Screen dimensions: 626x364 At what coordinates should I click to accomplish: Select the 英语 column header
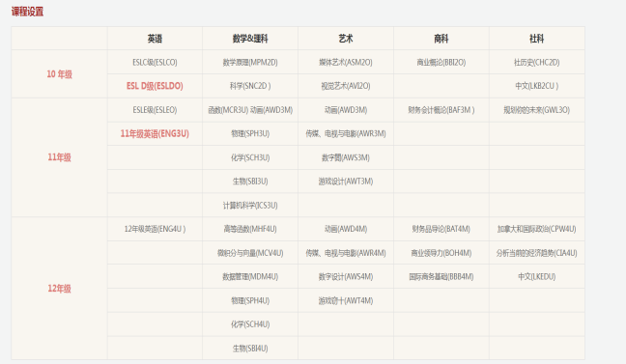click(x=155, y=39)
